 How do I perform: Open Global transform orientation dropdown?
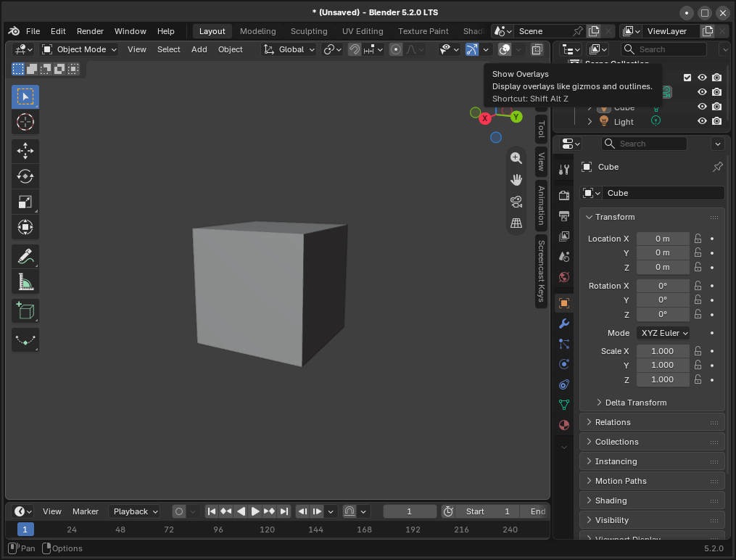pos(289,49)
